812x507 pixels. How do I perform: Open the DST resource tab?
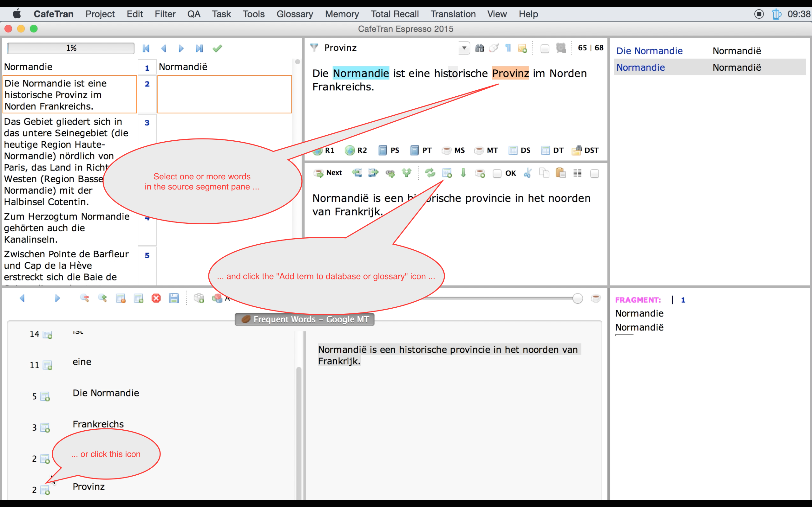click(585, 150)
